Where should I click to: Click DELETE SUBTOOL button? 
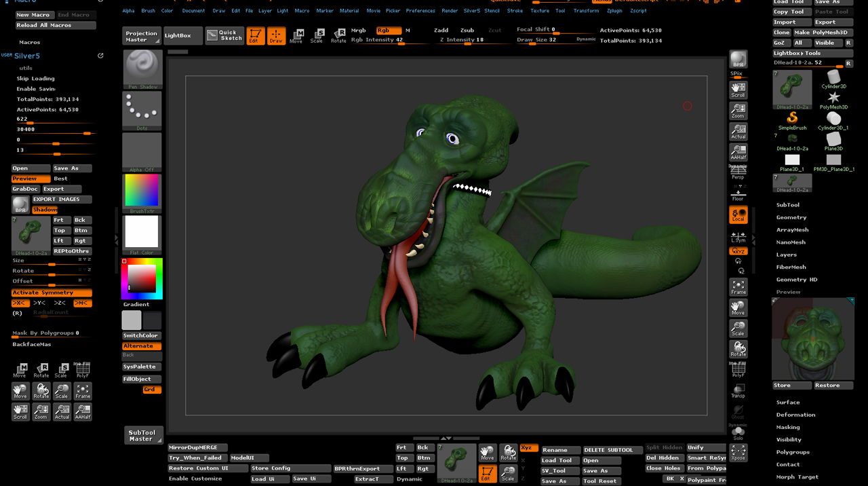[612, 450]
